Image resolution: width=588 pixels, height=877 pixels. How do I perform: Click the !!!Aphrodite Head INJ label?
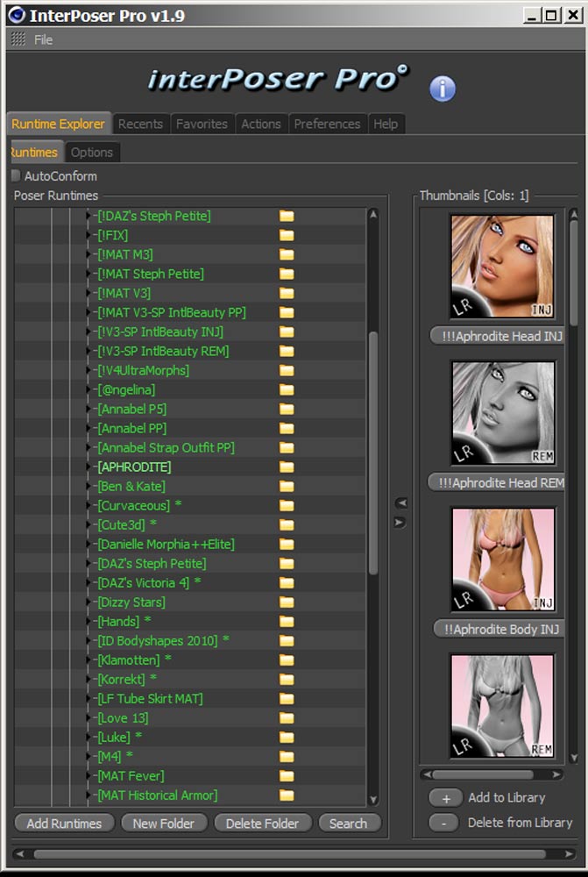[497, 336]
